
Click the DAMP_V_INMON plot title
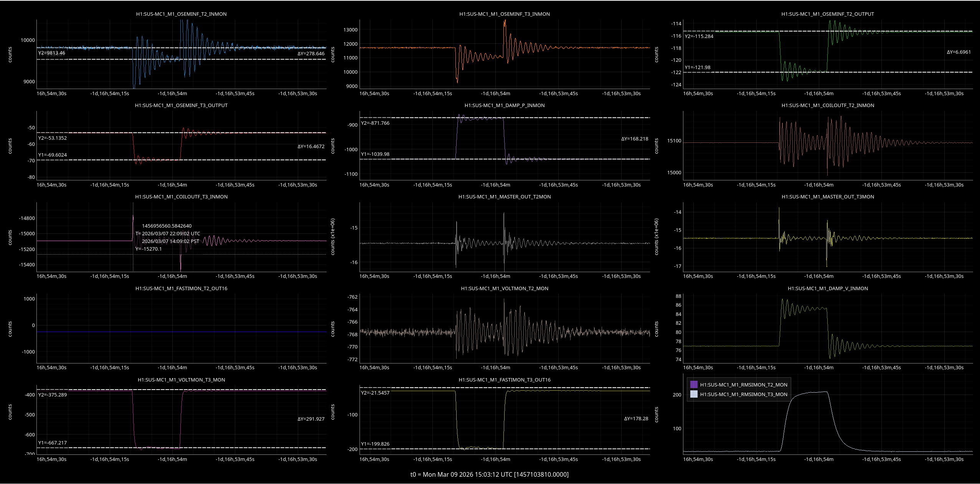point(828,288)
